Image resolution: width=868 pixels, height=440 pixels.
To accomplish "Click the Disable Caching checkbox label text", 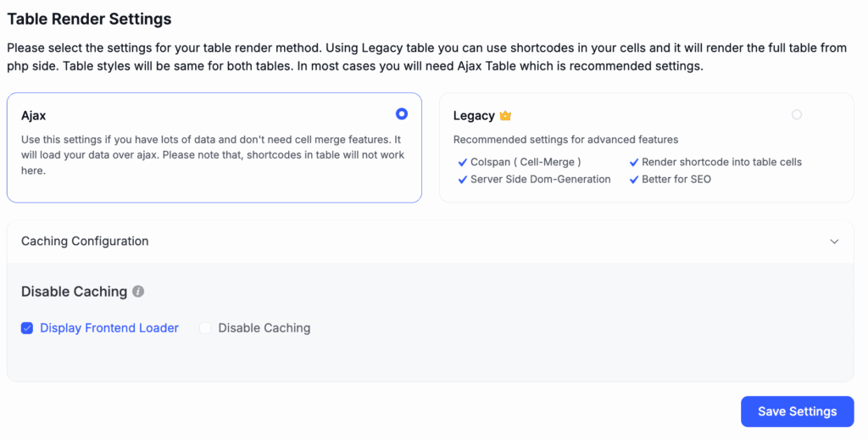I will pyautogui.click(x=264, y=328).
